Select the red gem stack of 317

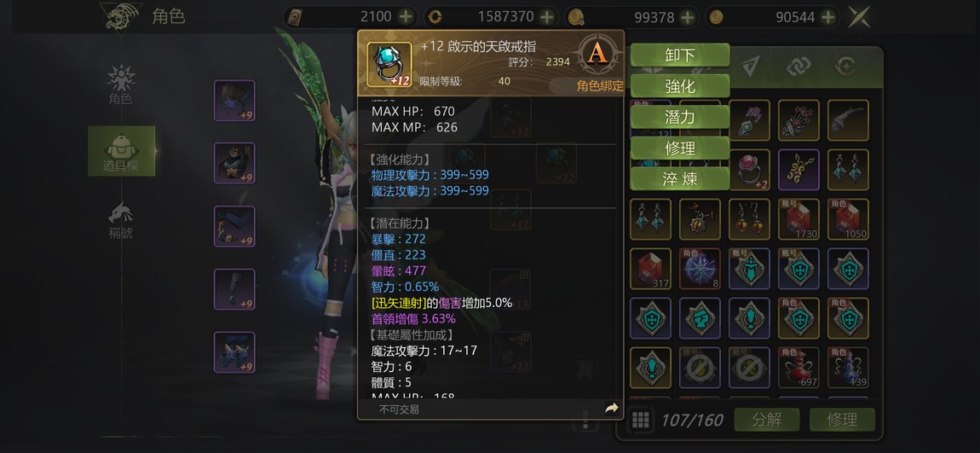[650, 269]
